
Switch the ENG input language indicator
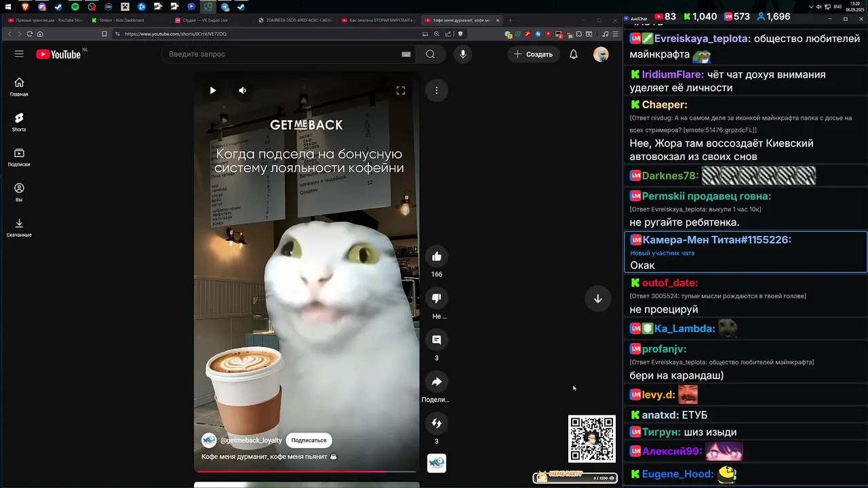(x=837, y=7)
